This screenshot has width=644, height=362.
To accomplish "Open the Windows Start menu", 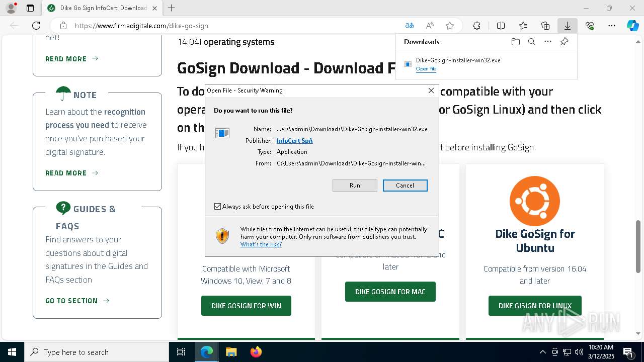I will point(12,352).
